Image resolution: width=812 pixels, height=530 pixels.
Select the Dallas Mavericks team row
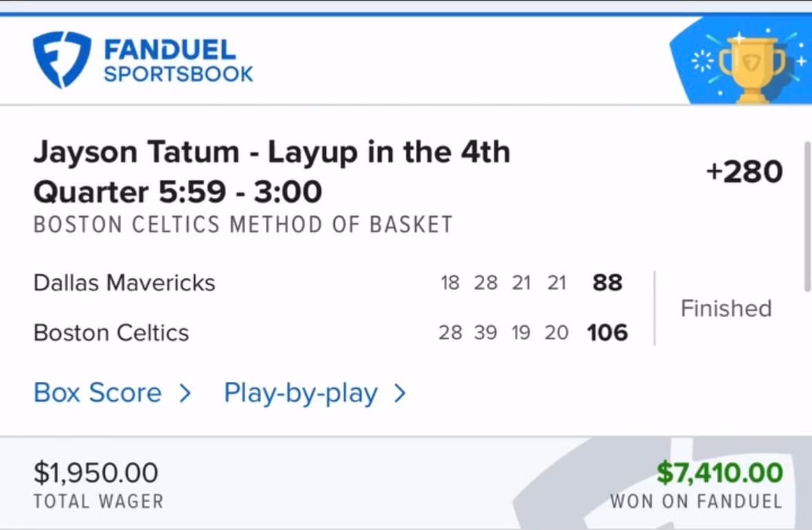pos(124,282)
